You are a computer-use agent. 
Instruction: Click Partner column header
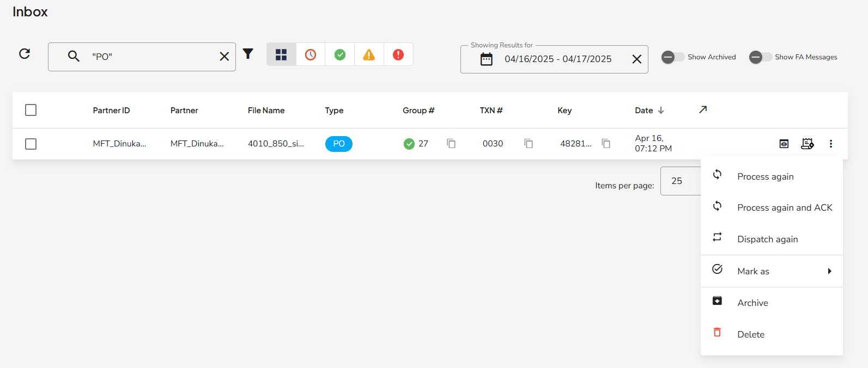(x=184, y=111)
